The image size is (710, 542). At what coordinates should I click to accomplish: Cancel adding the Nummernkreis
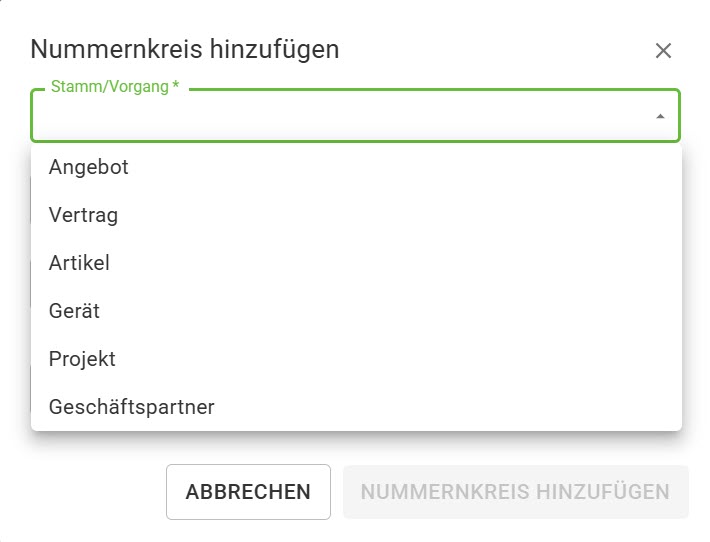coord(248,492)
